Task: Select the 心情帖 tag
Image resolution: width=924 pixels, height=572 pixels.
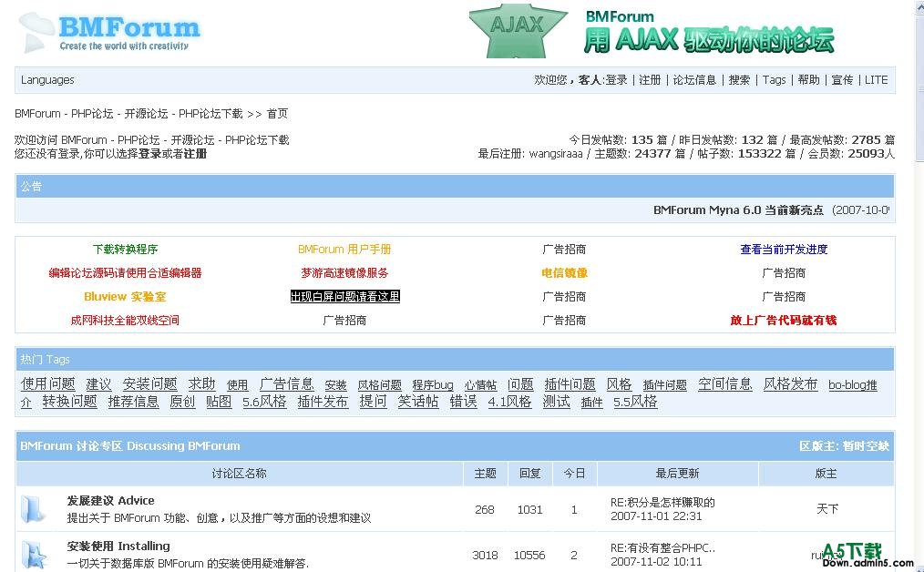Action: [x=481, y=385]
